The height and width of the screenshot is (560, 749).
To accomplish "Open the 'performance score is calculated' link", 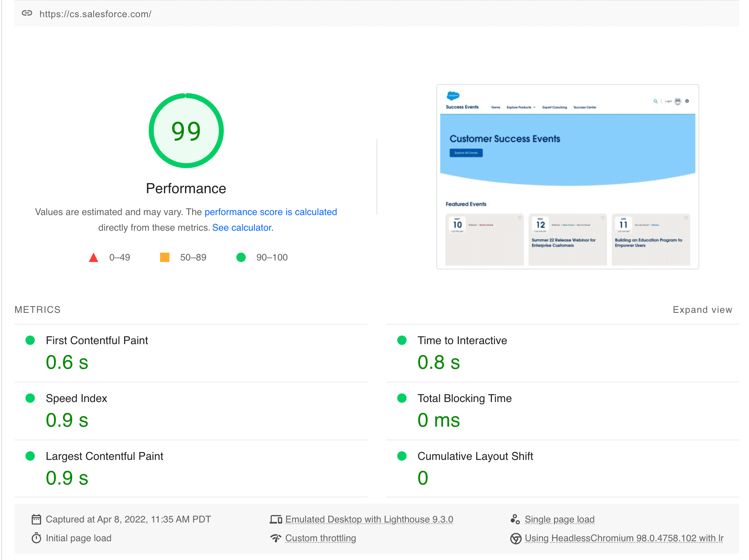I will pos(270,212).
